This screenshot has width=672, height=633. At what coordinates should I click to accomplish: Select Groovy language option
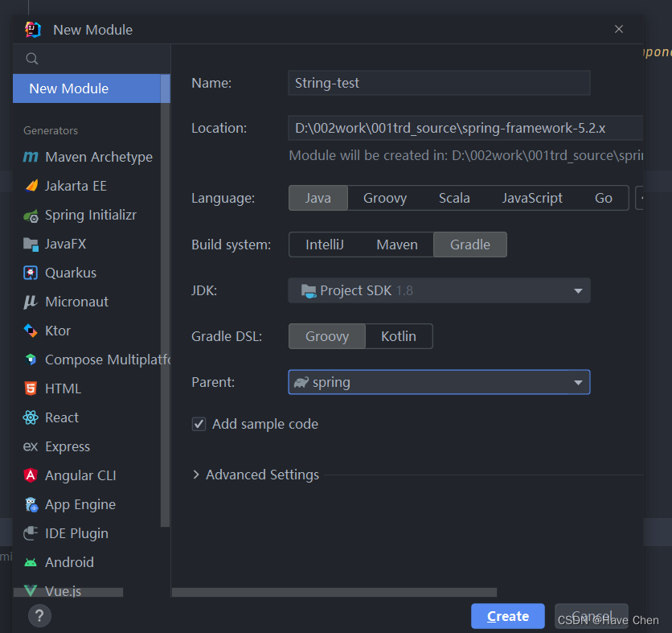coord(385,198)
